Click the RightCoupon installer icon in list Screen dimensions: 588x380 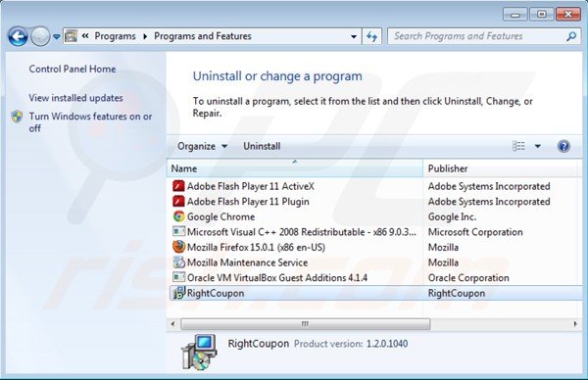point(178,293)
